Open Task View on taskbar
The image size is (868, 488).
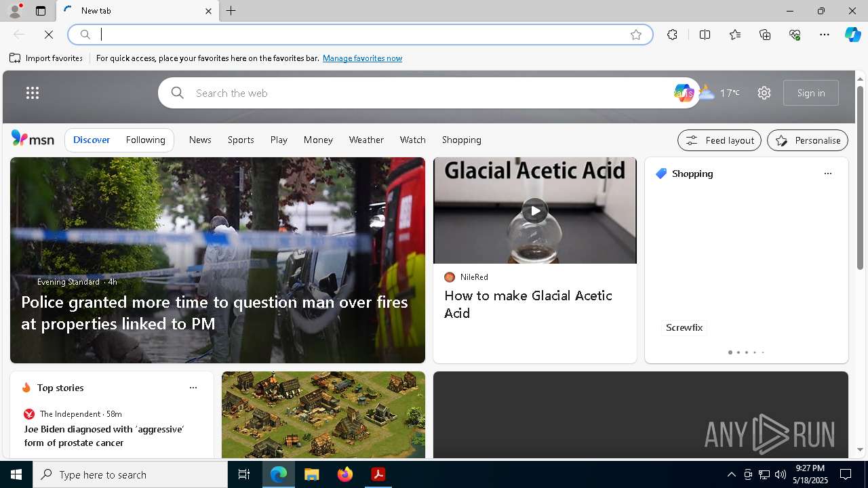click(244, 474)
